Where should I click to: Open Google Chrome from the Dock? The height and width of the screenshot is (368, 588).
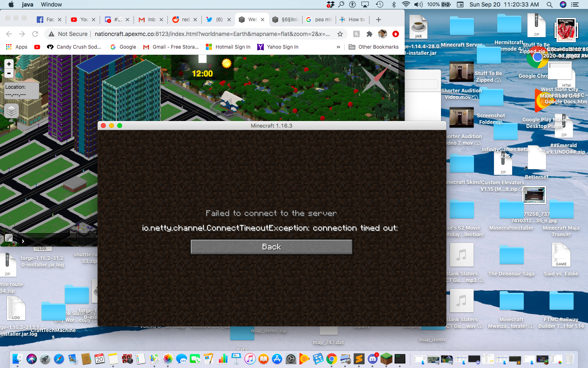(x=332, y=359)
